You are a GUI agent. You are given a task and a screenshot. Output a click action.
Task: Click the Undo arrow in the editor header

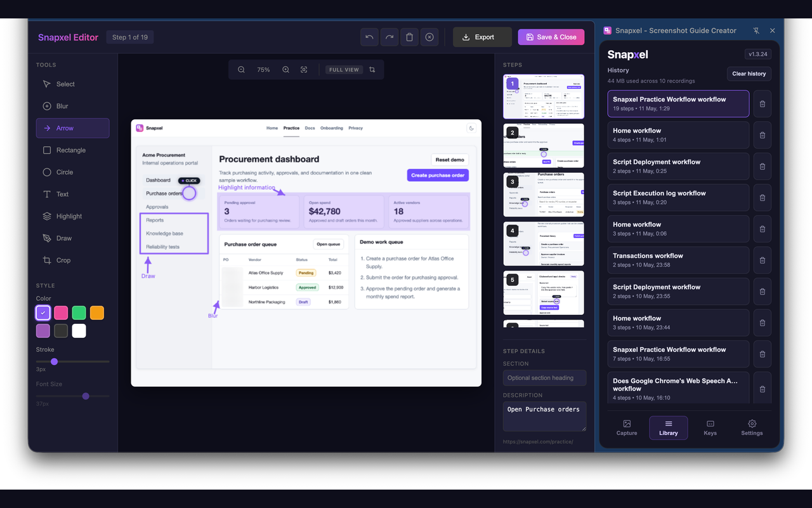[x=369, y=37]
